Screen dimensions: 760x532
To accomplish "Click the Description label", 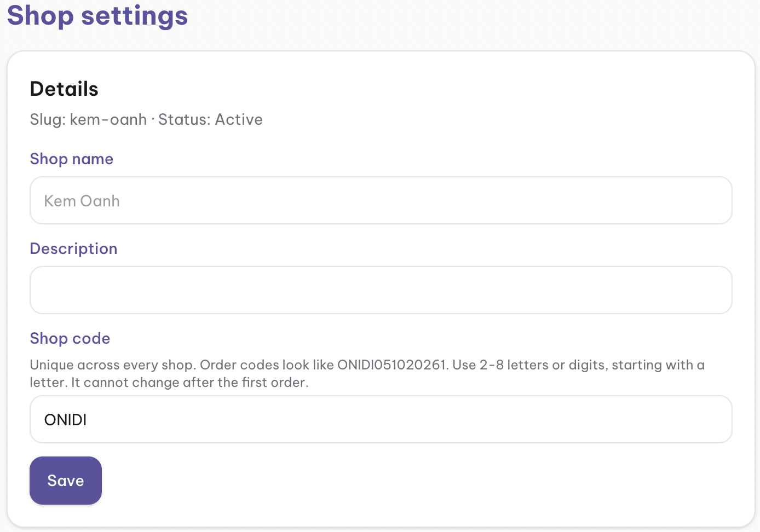I will (73, 248).
